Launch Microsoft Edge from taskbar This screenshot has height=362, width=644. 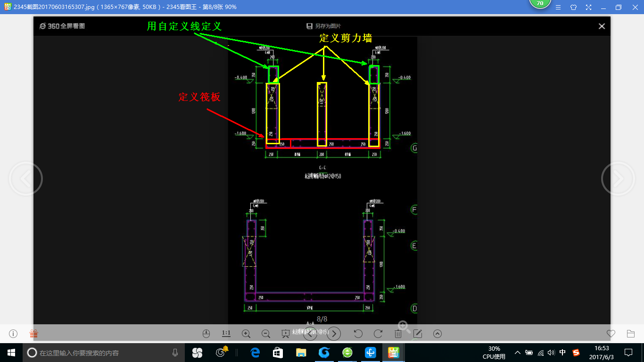256,353
